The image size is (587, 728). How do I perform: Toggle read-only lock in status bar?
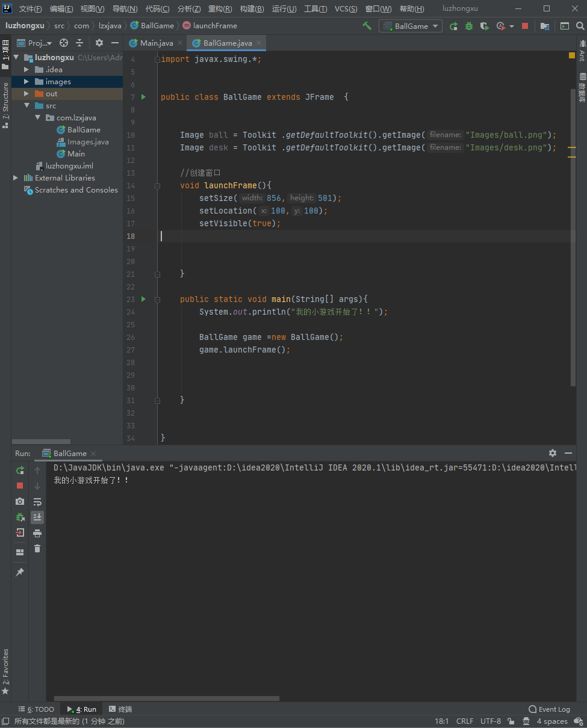tap(511, 721)
